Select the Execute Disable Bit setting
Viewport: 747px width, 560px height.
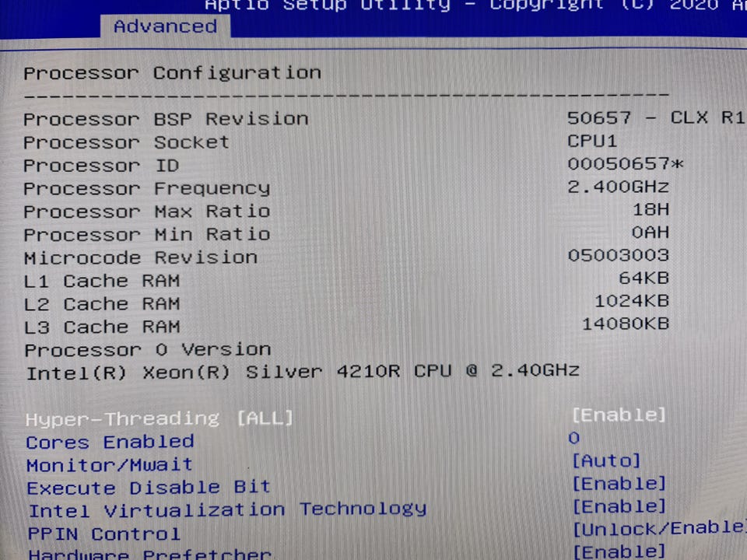click(x=149, y=487)
